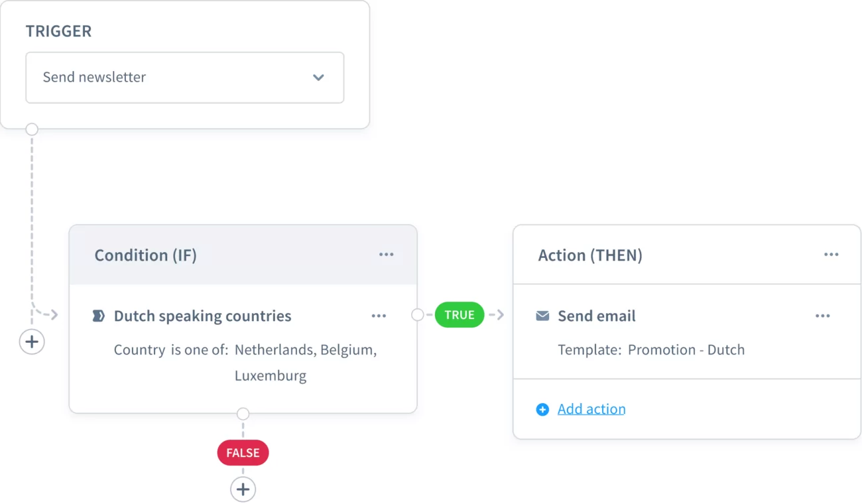
Task: Click the plus icon below the FALSE badge
Action: click(x=243, y=489)
